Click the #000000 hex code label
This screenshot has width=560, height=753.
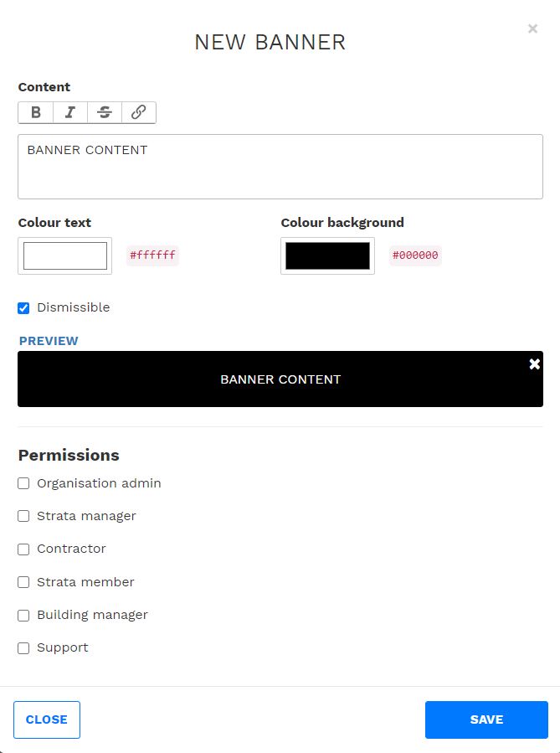tap(415, 255)
